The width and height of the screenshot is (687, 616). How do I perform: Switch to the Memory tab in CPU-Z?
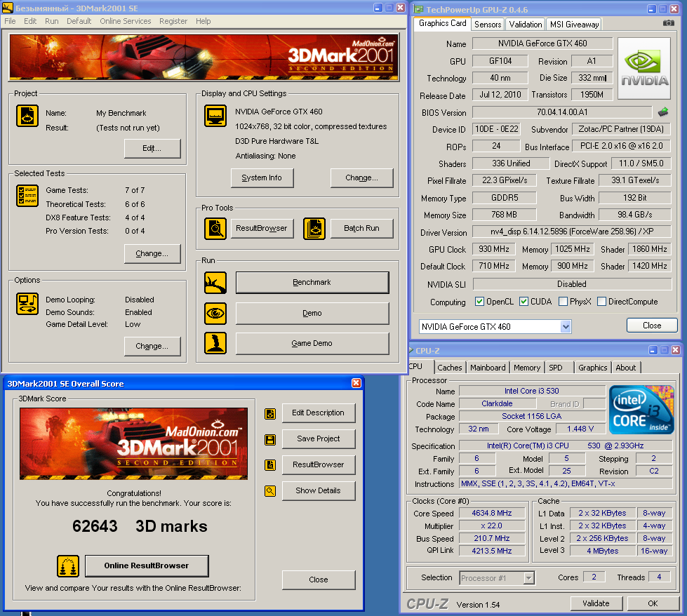click(527, 368)
